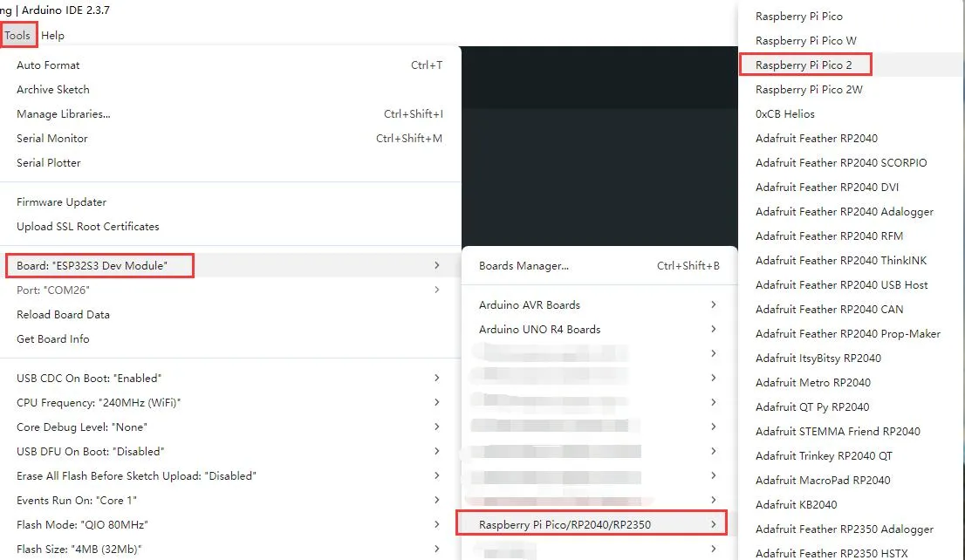The image size is (965, 560).
Task: Expand Arduino UNO R4 Boards list
Action: (540, 330)
